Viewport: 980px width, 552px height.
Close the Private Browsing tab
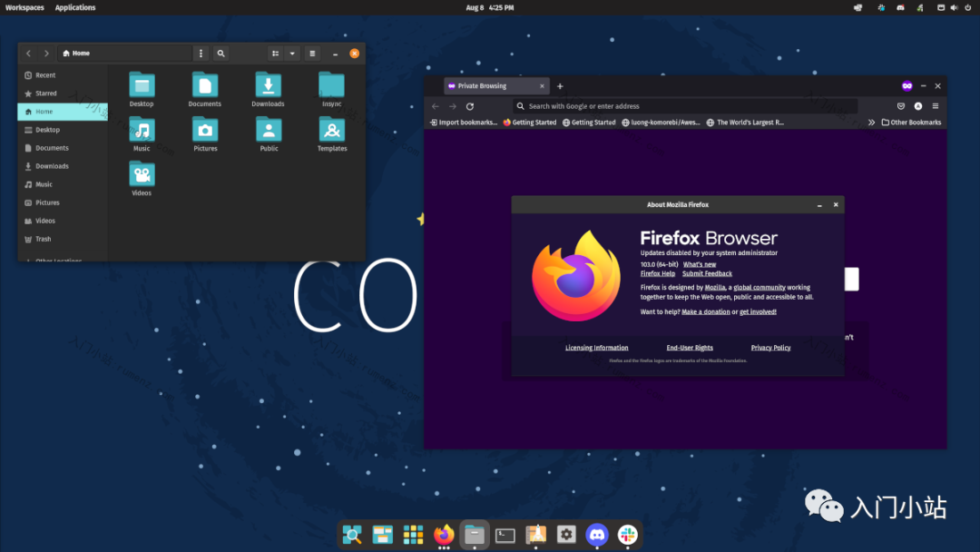[542, 85]
